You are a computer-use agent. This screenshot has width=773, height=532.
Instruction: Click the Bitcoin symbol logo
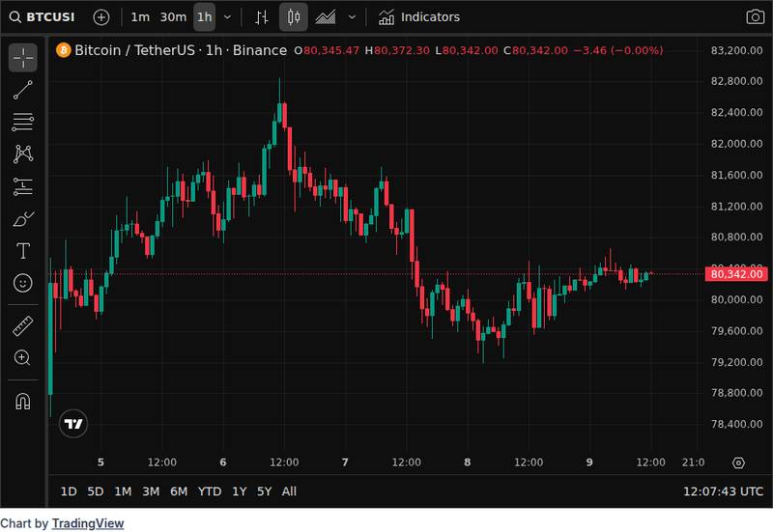pos(63,50)
